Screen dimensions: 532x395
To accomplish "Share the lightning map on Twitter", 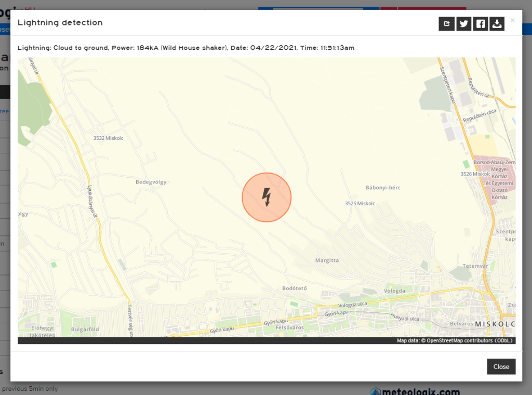I will tap(463, 24).
